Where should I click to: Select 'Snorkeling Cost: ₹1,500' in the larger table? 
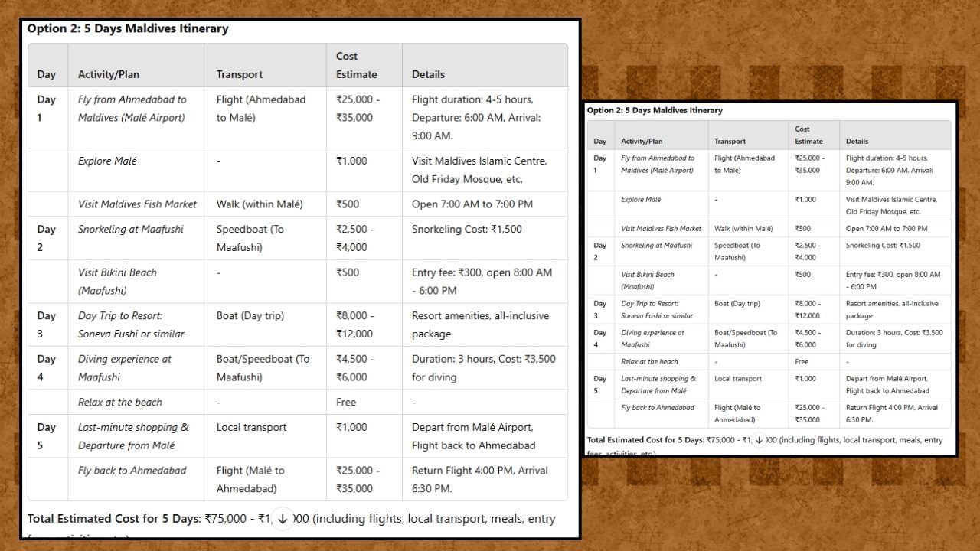[x=469, y=229]
